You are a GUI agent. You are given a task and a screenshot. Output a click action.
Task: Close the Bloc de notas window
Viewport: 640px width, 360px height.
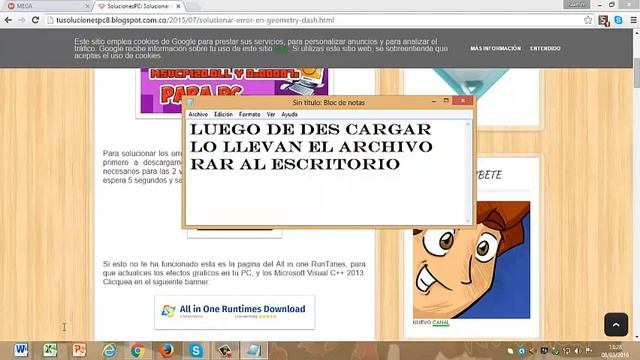pos(463,100)
